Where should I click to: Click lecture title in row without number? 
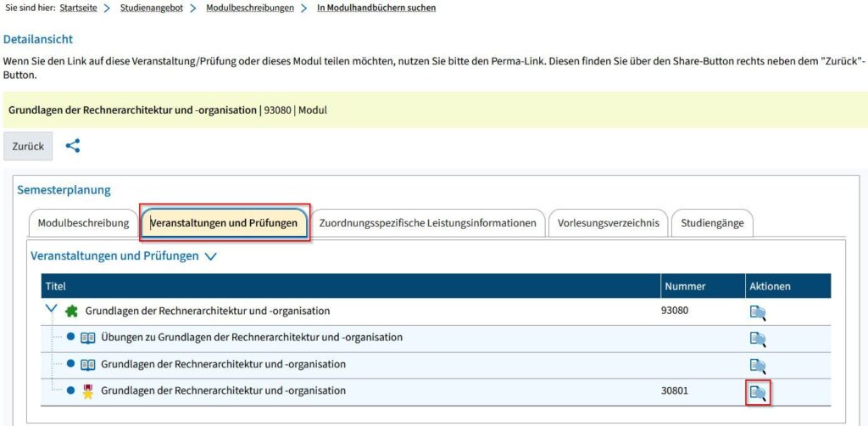click(x=223, y=364)
